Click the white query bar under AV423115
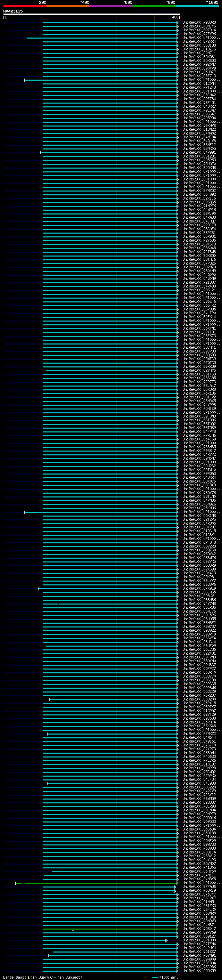The height and width of the screenshot is (980, 222). (91, 15)
